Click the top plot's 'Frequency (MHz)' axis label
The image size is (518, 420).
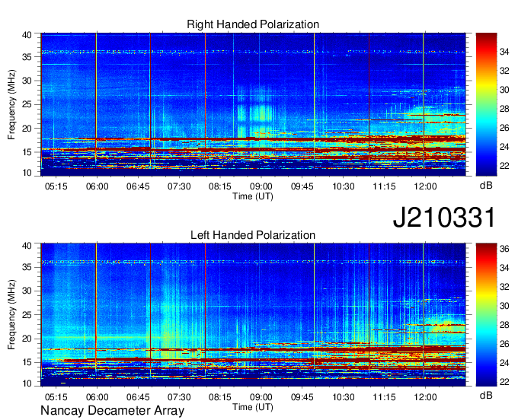click(11, 104)
